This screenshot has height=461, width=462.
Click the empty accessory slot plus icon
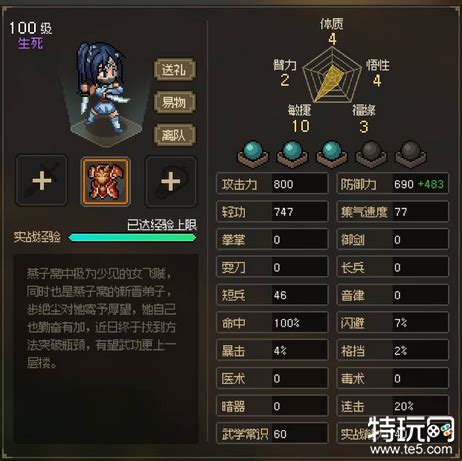click(x=171, y=182)
